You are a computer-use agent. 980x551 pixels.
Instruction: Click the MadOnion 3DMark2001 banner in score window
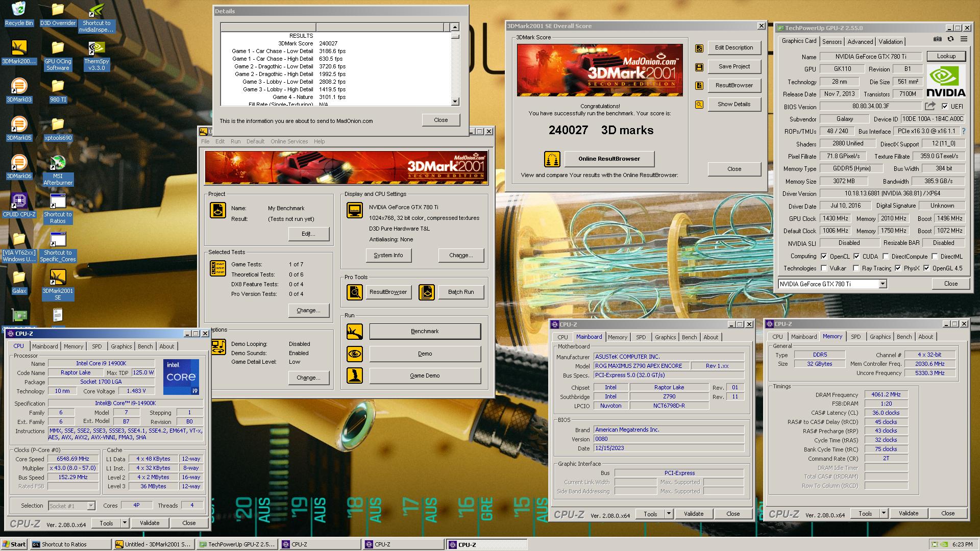tap(600, 70)
